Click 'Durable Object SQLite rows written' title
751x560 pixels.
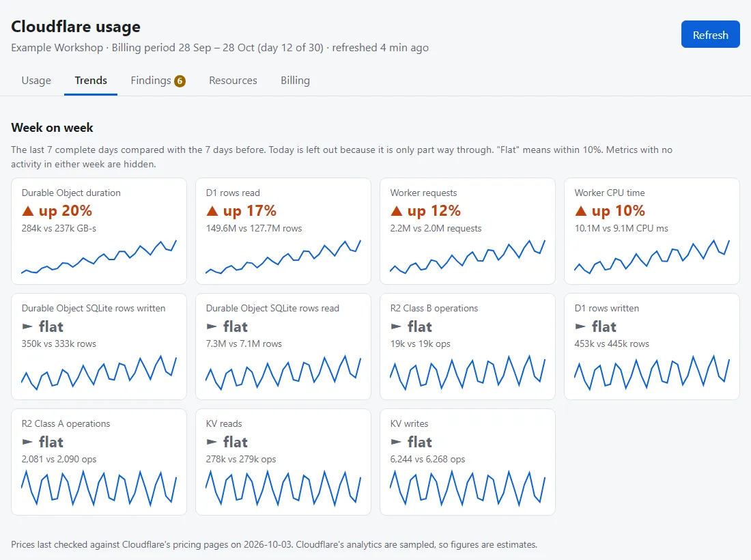pyautogui.click(x=94, y=308)
